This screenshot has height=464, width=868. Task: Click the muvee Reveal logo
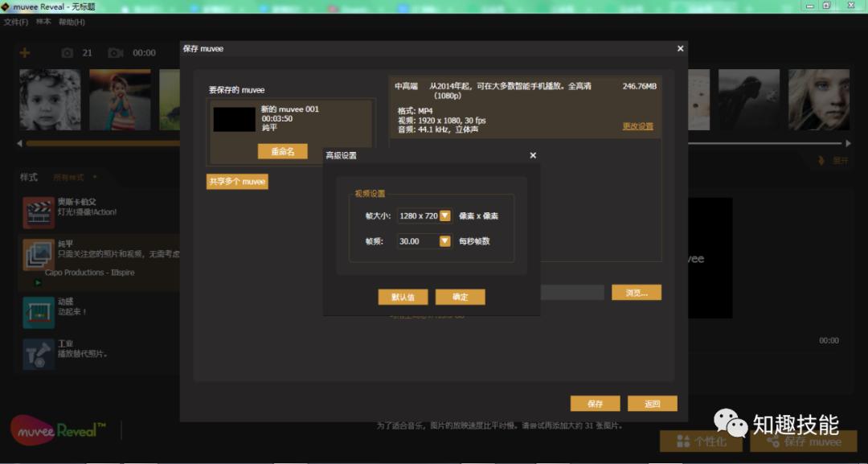pyautogui.click(x=56, y=430)
